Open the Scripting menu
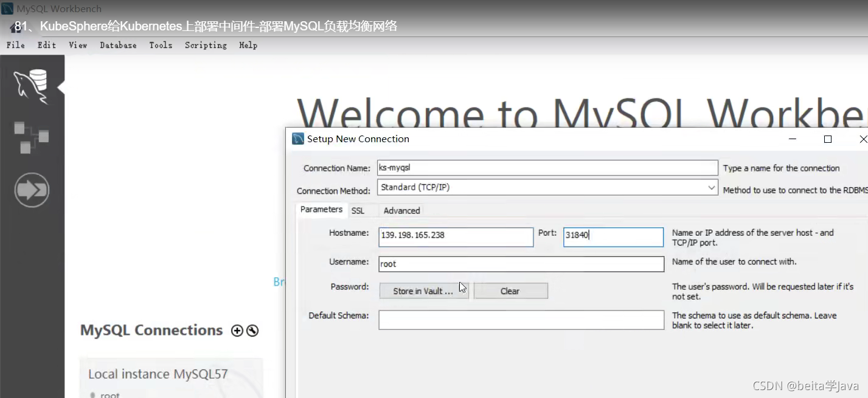The image size is (868, 398). [206, 45]
